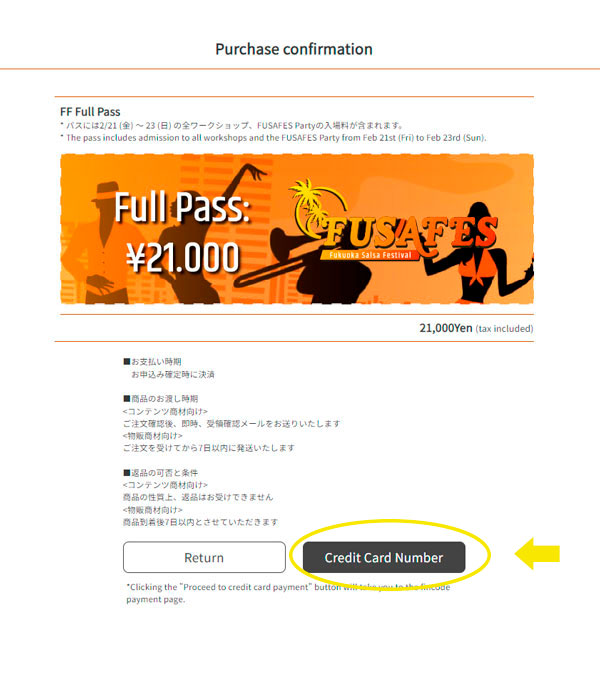Viewport: 600px width, 673px height.
Task: Click the ¥21.000 price on banner
Action: [183, 257]
